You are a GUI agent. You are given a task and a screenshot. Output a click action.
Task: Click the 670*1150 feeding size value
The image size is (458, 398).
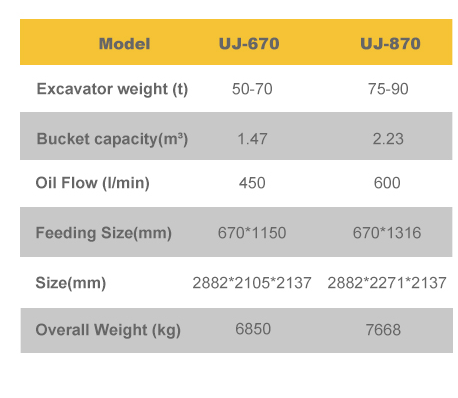252,233
